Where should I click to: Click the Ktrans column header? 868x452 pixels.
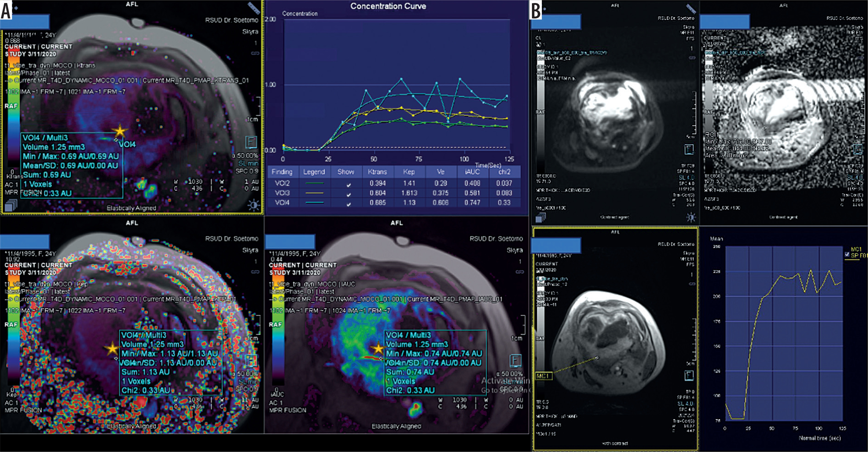[377, 172]
